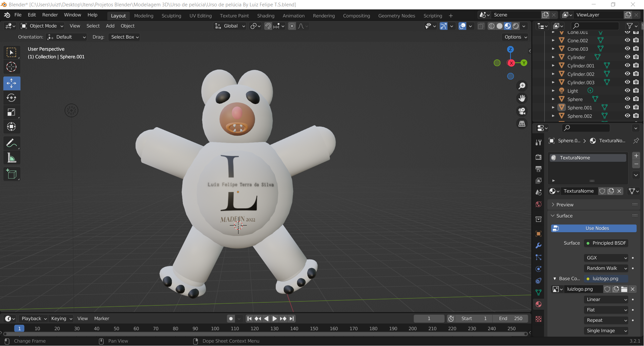Click the current frame field showing 1
Screen dimensions: 644x346
[429, 318]
